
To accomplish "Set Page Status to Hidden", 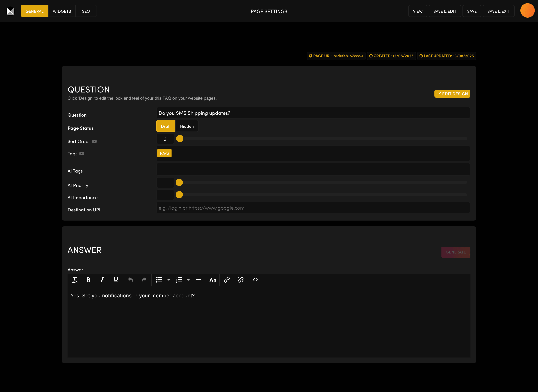I will pyautogui.click(x=187, y=126).
